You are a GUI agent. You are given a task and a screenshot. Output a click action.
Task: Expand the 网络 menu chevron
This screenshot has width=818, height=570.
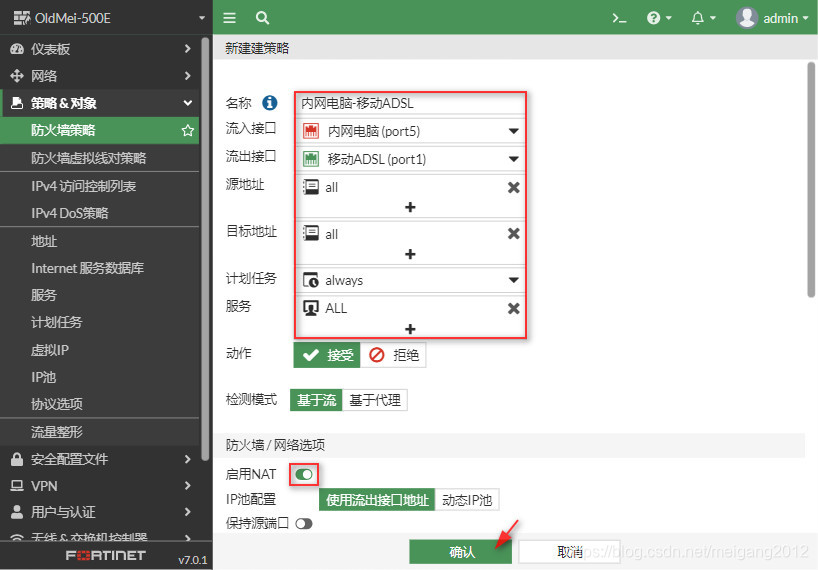188,76
